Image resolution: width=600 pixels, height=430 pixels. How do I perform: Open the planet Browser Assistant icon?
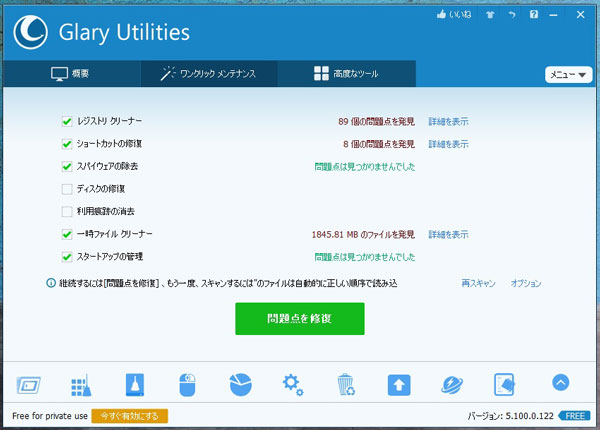point(452,385)
